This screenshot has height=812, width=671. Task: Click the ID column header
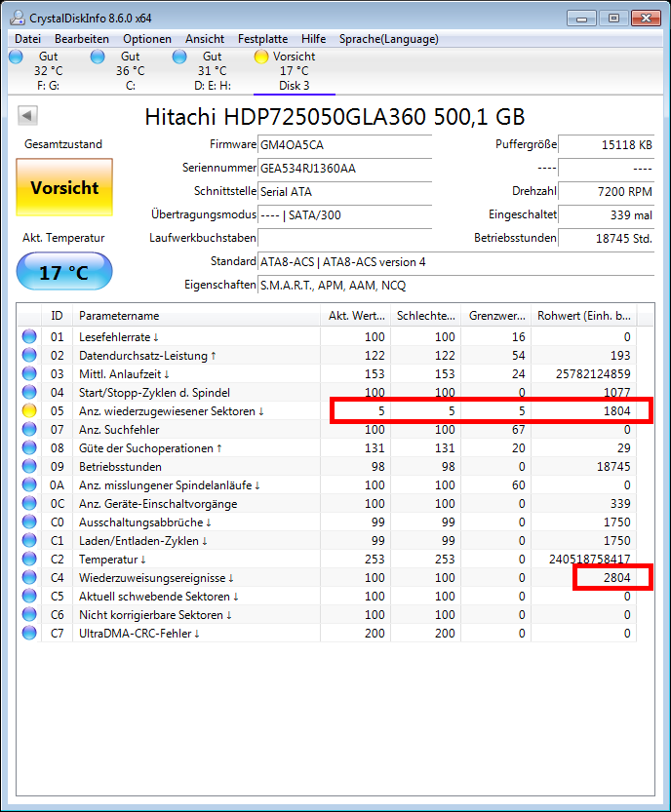57,316
